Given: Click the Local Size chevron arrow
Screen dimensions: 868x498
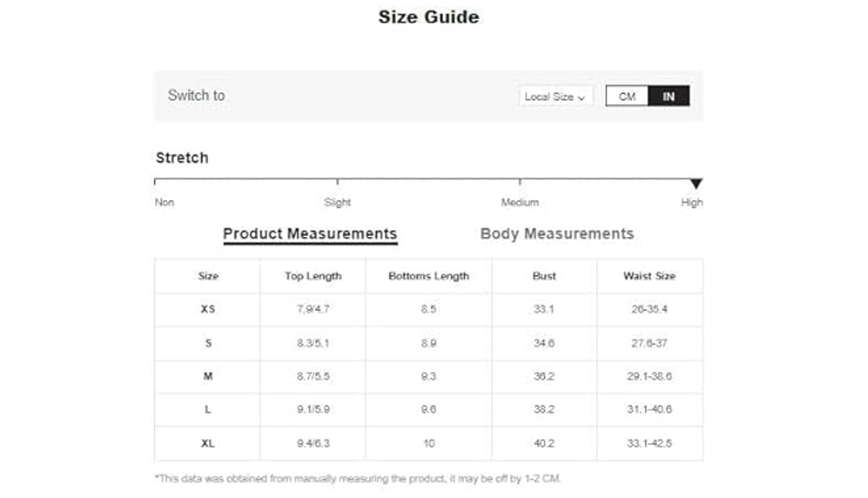Looking at the screenshot, I should [581, 98].
